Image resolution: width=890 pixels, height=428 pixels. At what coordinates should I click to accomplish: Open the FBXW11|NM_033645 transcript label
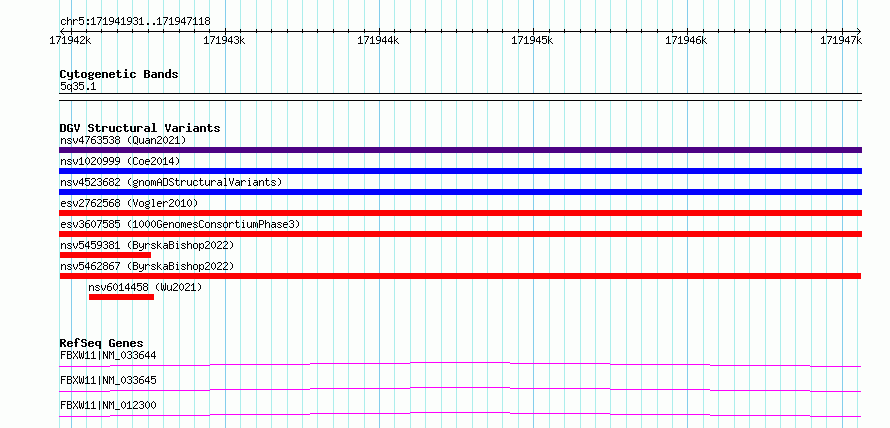pyautogui.click(x=108, y=380)
